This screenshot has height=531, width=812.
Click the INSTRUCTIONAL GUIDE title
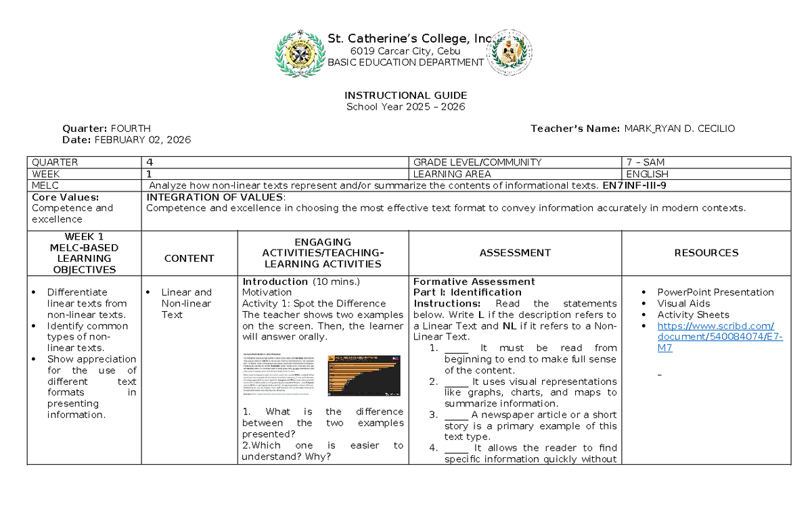tap(406, 95)
